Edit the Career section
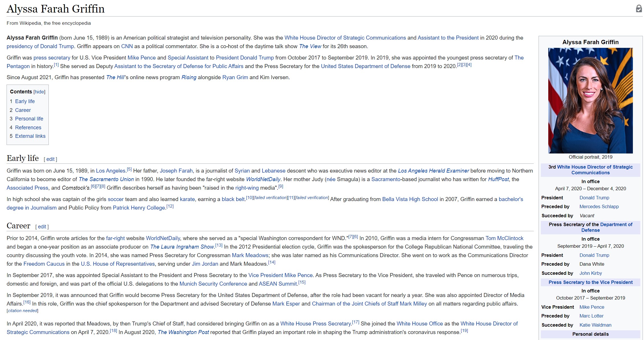 click(x=42, y=227)
